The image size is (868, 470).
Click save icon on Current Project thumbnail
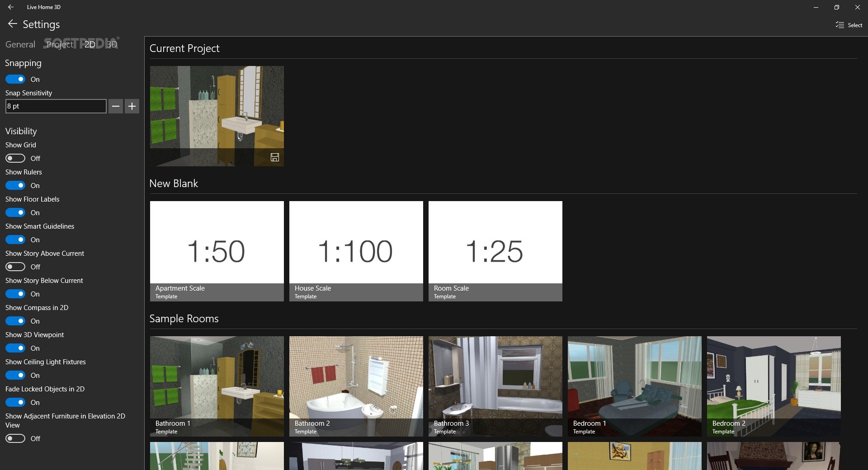point(275,157)
